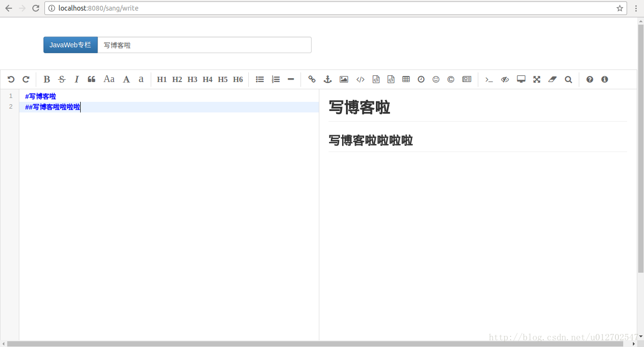
Task: Insert a code block
Action: point(391,79)
